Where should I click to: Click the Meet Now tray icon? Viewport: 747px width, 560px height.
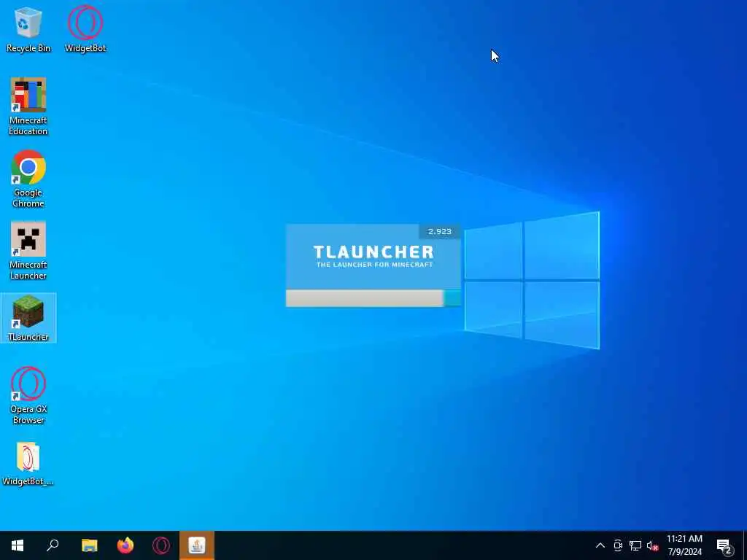click(x=618, y=545)
